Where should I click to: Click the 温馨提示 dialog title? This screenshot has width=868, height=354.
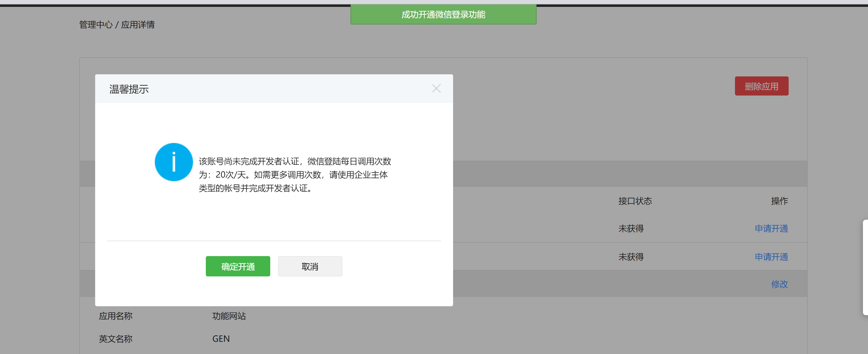(x=129, y=89)
